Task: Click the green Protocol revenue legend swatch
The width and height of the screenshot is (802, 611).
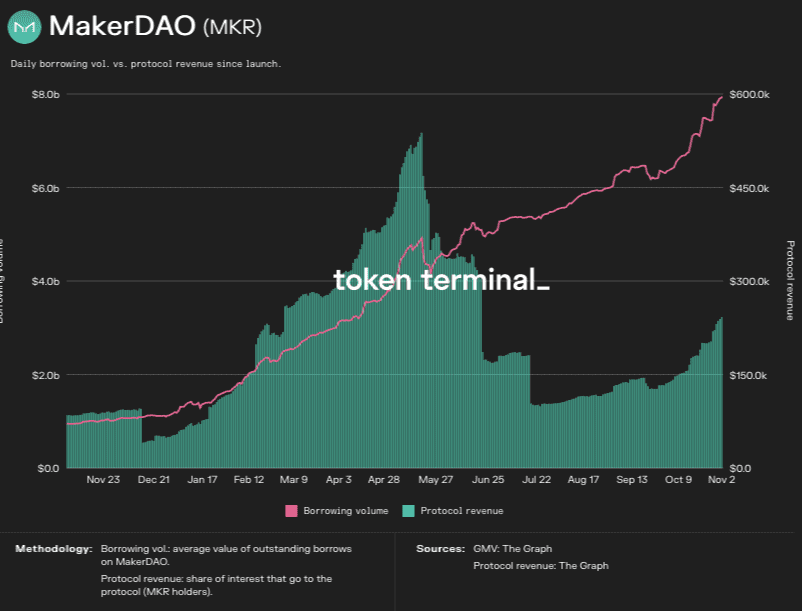Action: coord(408,511)
